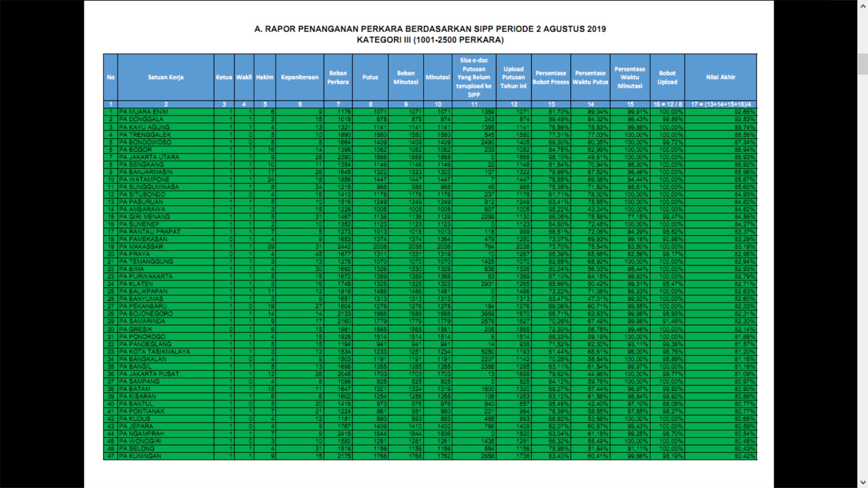
Task: Click the scrollbar down arrow
Action: point(863,483)
